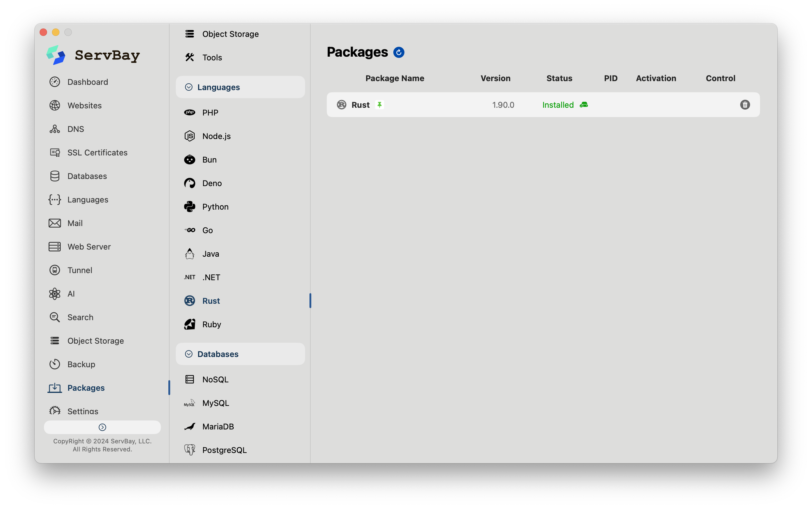Delete the Rust package with trash icon

pyautogui.click(x=745, y=105)
